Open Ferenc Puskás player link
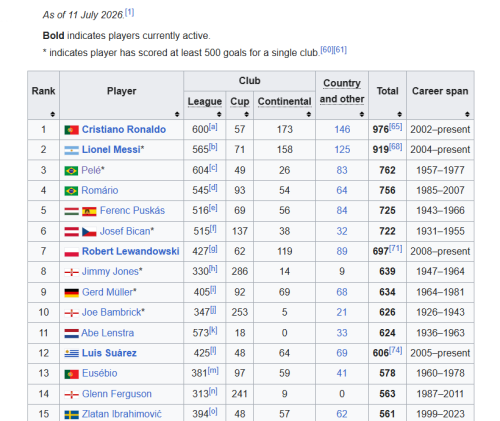The width and height of the screenshot is (500, 421). [x=132, y=210]
